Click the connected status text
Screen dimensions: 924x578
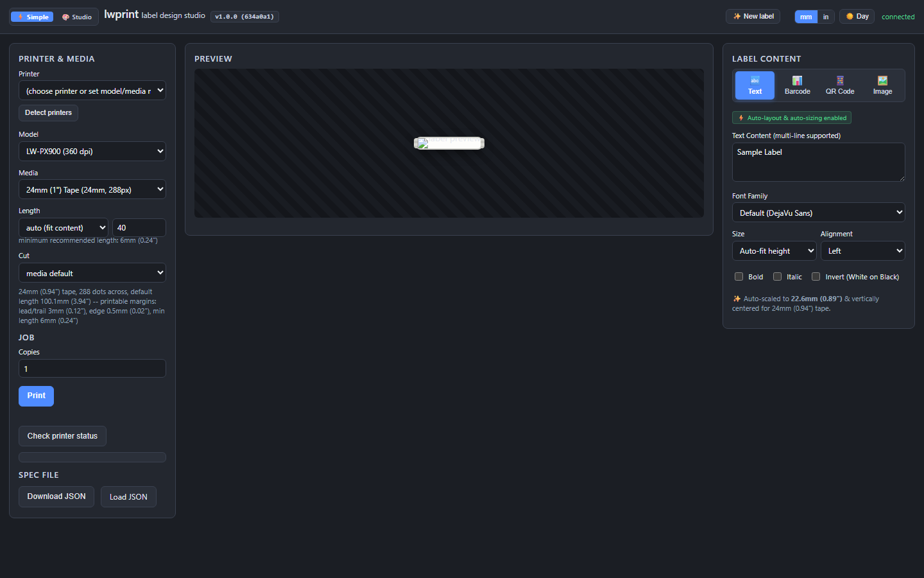point(898,17)
